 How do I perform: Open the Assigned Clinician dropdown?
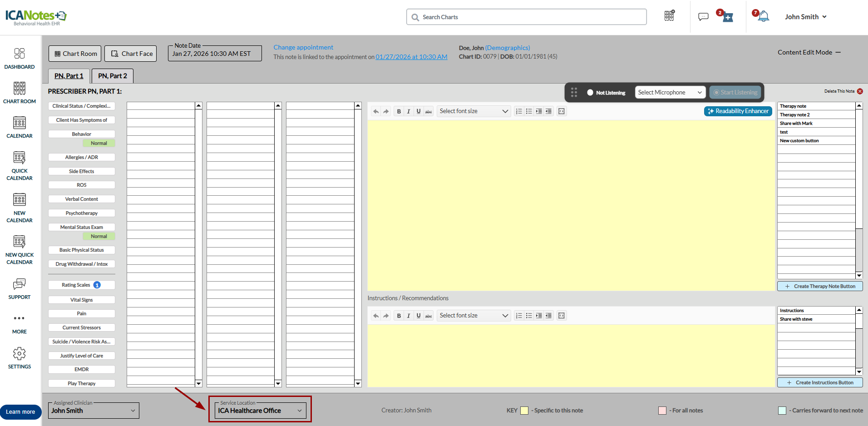[x=94, y=411]
